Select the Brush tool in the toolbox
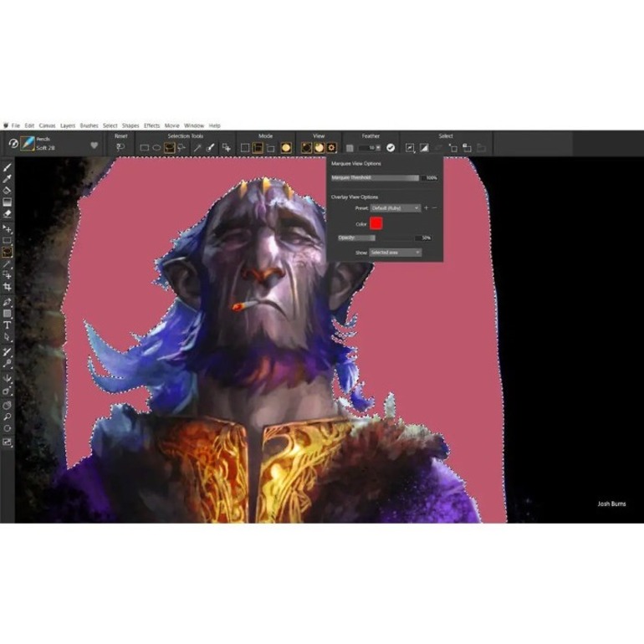Viewport: 644px width, 644px height. (x=8, y=166)
